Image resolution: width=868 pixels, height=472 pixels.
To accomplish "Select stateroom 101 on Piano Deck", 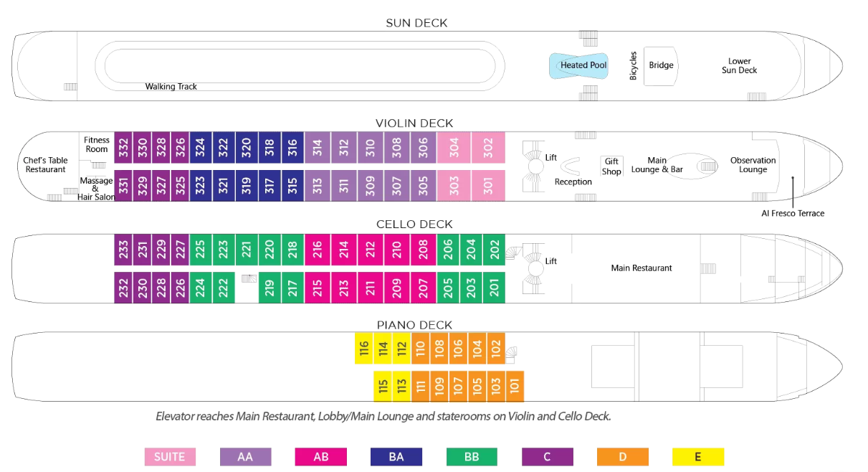I will (515, 386).
